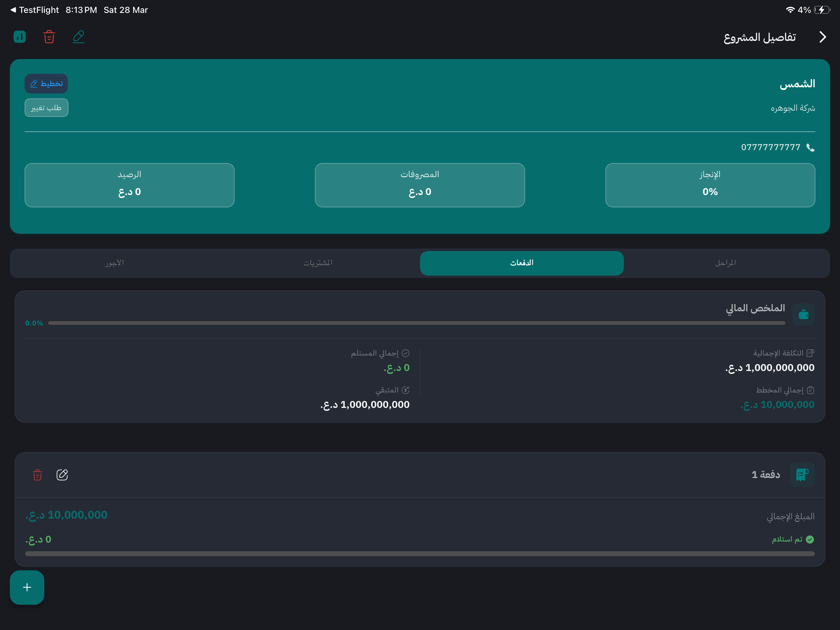The width and height of the screenshot is (840, 630).
Task: Open the project statistics chart icon
Action: coord(19,37)
